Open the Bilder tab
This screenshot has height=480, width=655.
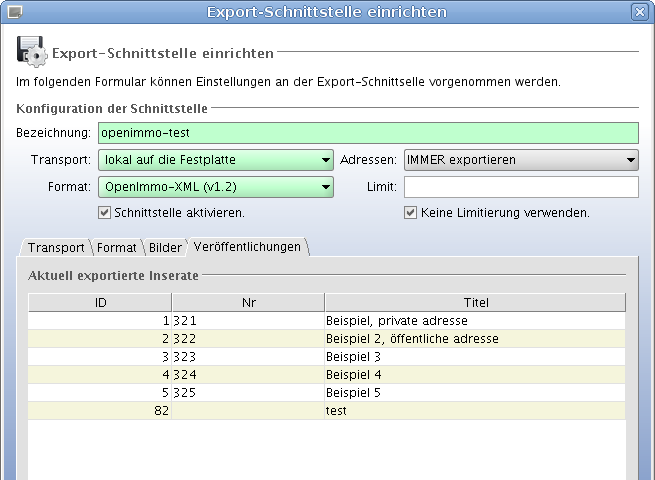click(x=165, y=248)
